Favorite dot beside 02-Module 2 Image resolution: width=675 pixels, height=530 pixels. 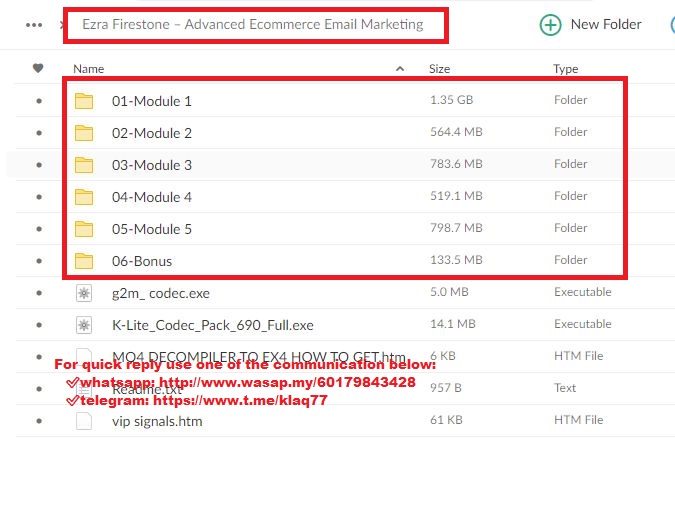(39, 133)
